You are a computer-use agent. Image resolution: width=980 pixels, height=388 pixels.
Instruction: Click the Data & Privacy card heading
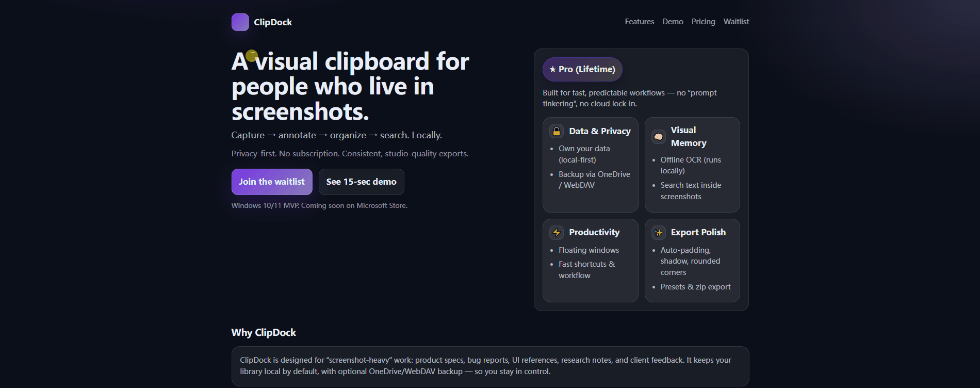(600, 131)
